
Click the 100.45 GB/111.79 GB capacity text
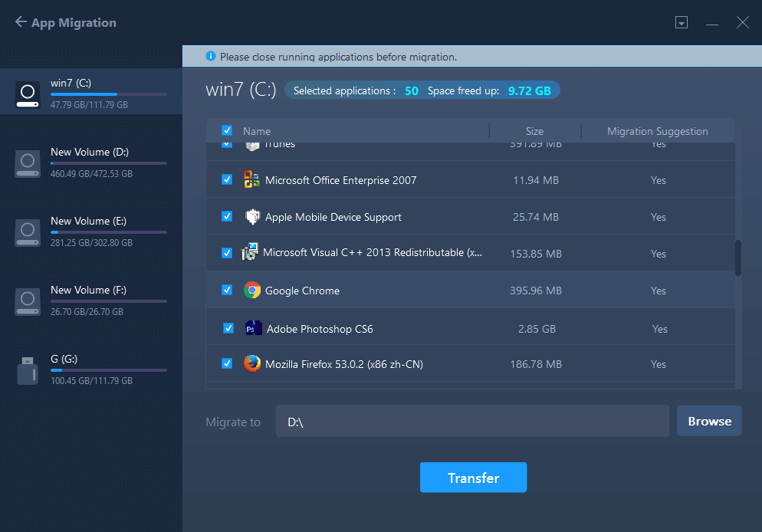click(x=91, y=380)
